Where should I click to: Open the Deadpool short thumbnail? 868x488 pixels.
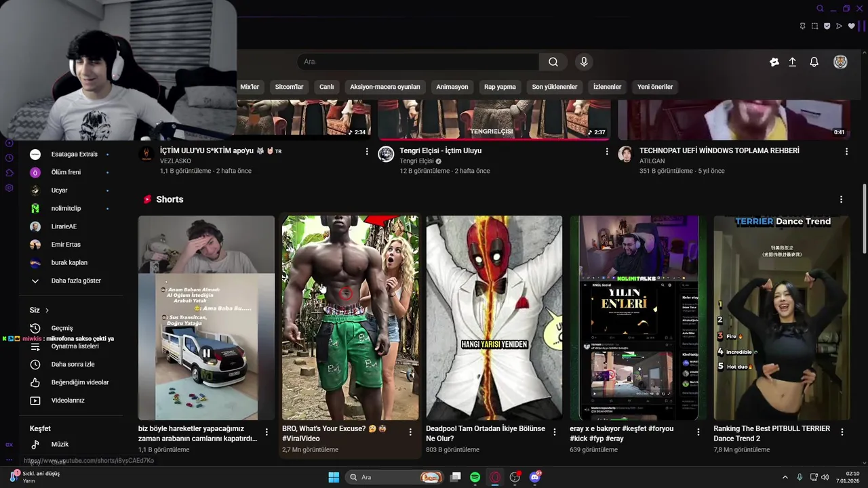point(494,318)
